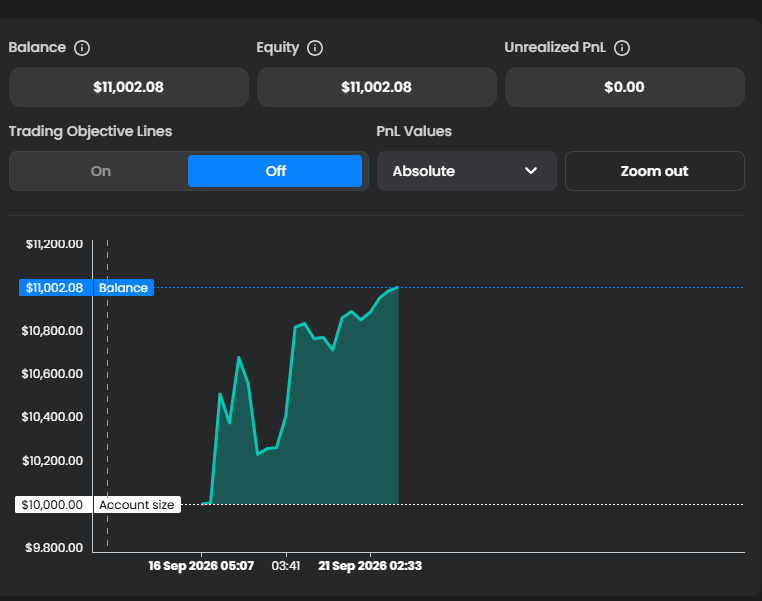The height and width of the screenshot is (601, 762).
Task: Click the Equity heading text
Action: [277, 48]
